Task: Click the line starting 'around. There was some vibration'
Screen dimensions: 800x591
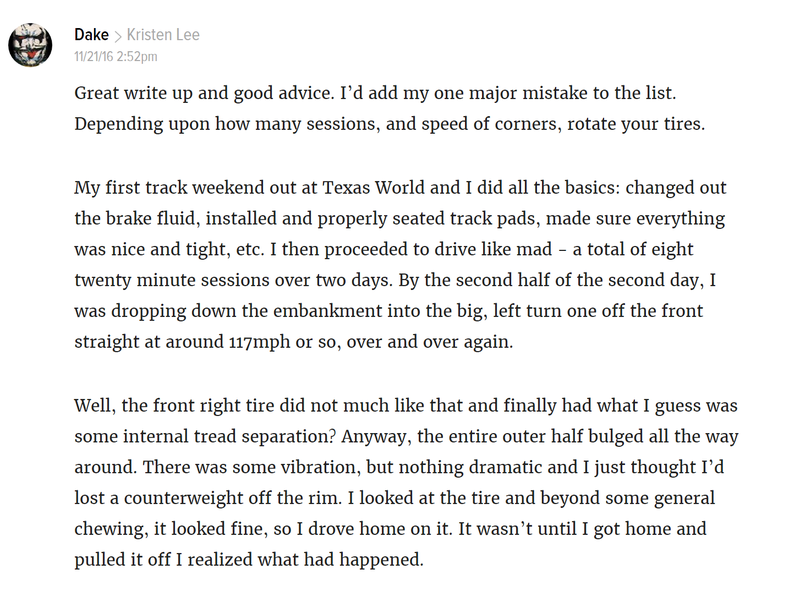Action: point(399,467)
